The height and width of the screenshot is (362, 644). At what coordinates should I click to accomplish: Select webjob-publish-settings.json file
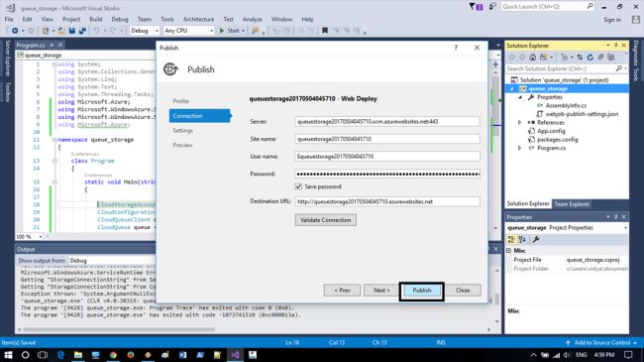(582, 114)
